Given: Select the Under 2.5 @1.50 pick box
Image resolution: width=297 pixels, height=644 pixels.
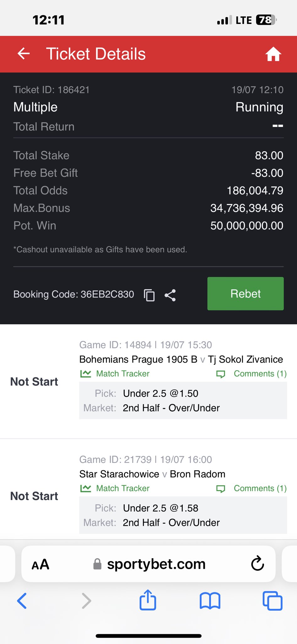Looking at the screenshot, I should [x=183, y=400].
